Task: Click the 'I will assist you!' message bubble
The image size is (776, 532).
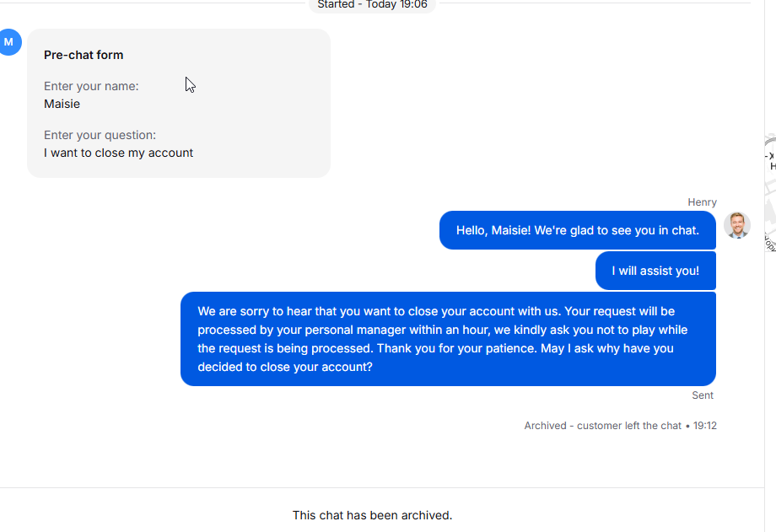Action: coord(655,271)
